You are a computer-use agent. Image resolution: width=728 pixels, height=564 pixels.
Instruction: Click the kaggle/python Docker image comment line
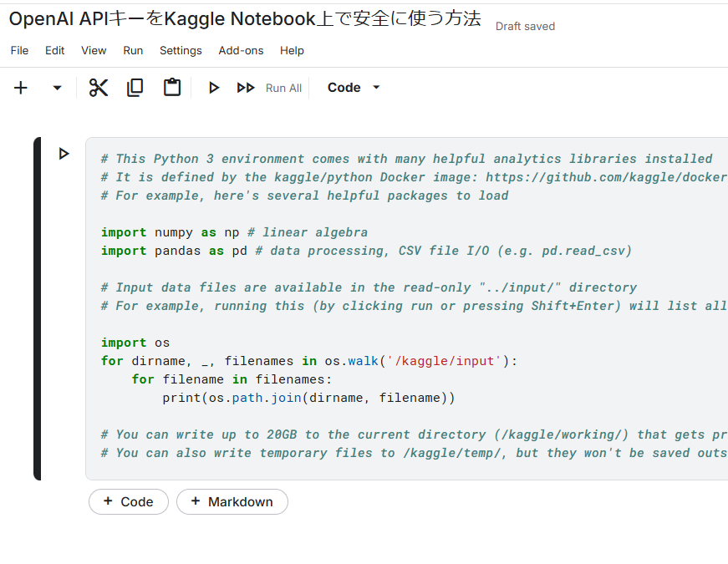pos(414,177)
